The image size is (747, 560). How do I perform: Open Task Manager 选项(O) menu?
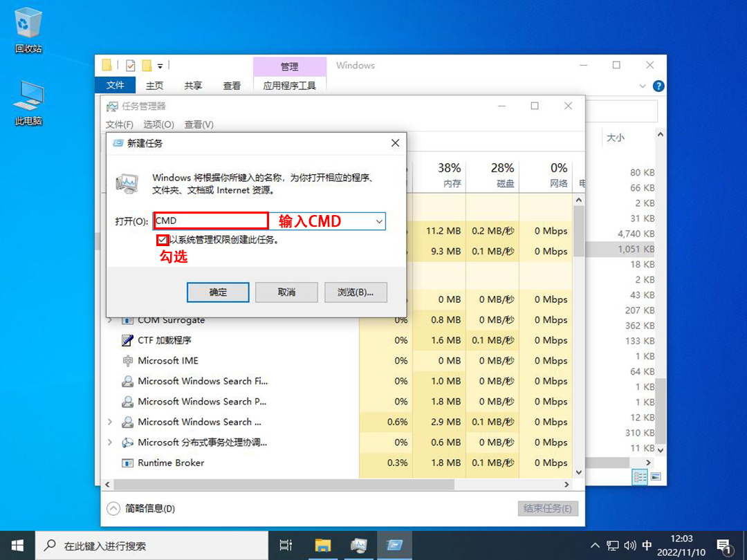click(158, 124)
